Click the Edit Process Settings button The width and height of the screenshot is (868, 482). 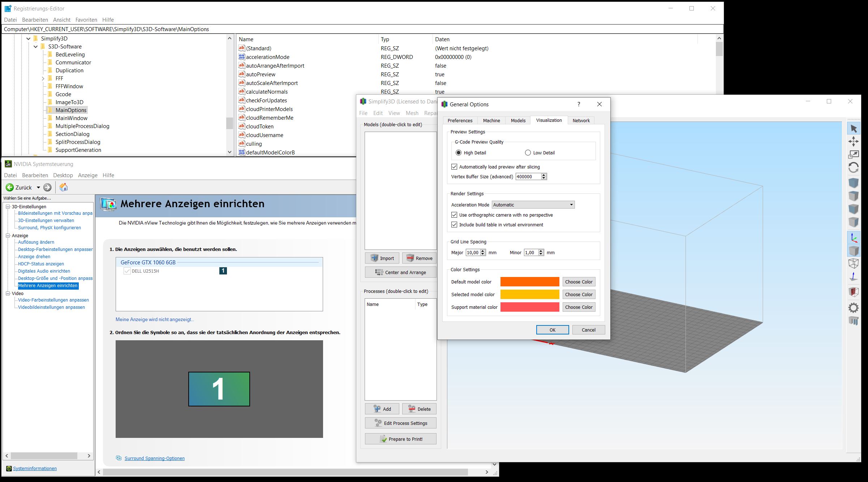click(x=401, y=423)
